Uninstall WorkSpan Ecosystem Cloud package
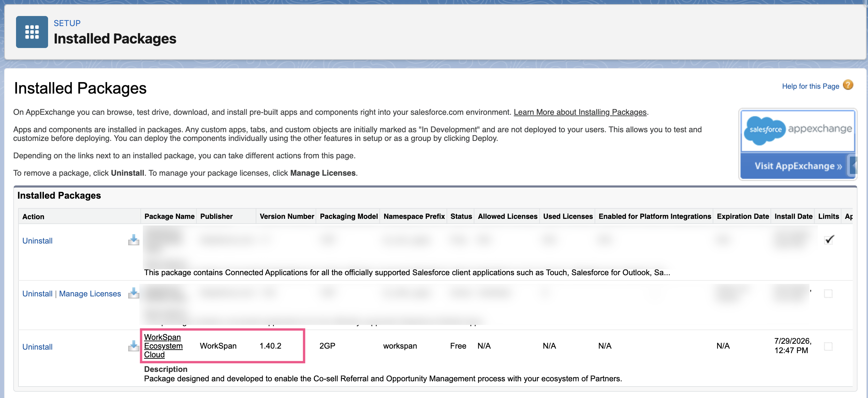The image size is (868, 398). pyautogui.click(x=37, y=347)
